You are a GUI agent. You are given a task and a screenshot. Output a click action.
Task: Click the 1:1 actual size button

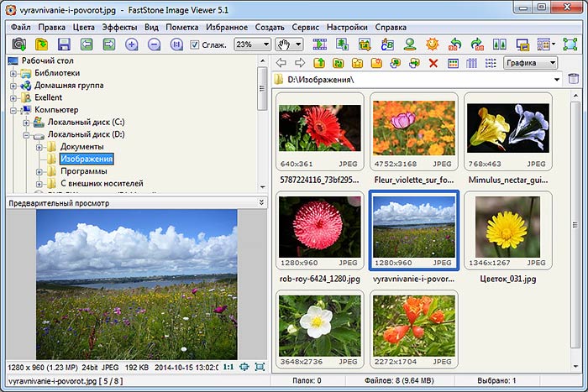coord(228,367)
